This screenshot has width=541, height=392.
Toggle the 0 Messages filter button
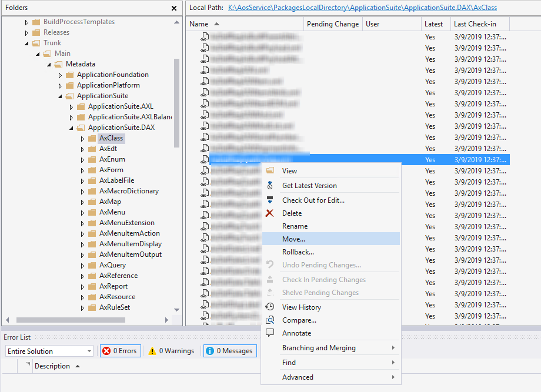pyautogui.click(x=231, y=351)
